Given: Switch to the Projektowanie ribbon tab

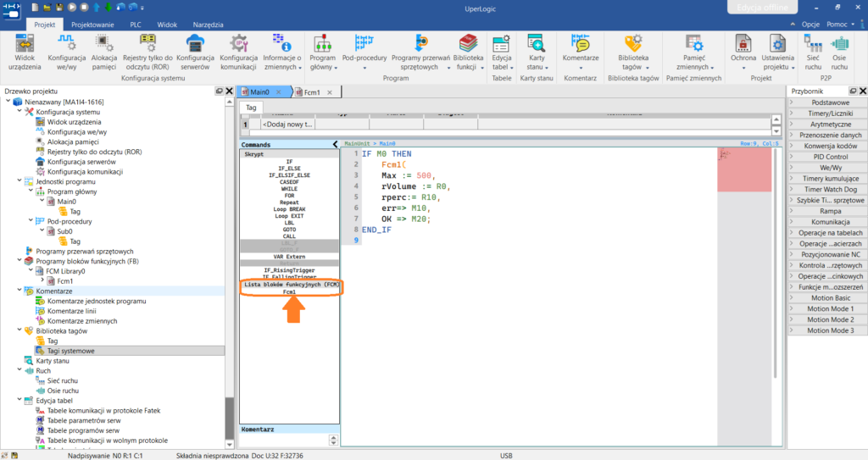Looking at the screenshot, I should 92,25.
